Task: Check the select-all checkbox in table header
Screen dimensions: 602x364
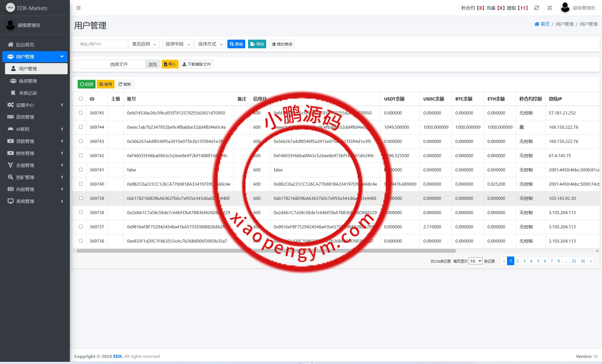Action: click(81, 99)
